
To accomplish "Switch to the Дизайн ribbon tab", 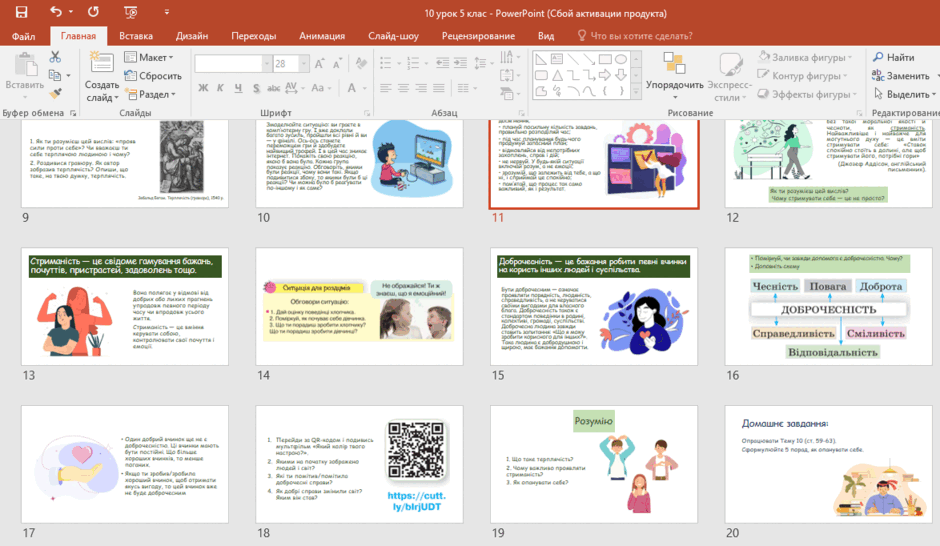I will tap(192, 36).
